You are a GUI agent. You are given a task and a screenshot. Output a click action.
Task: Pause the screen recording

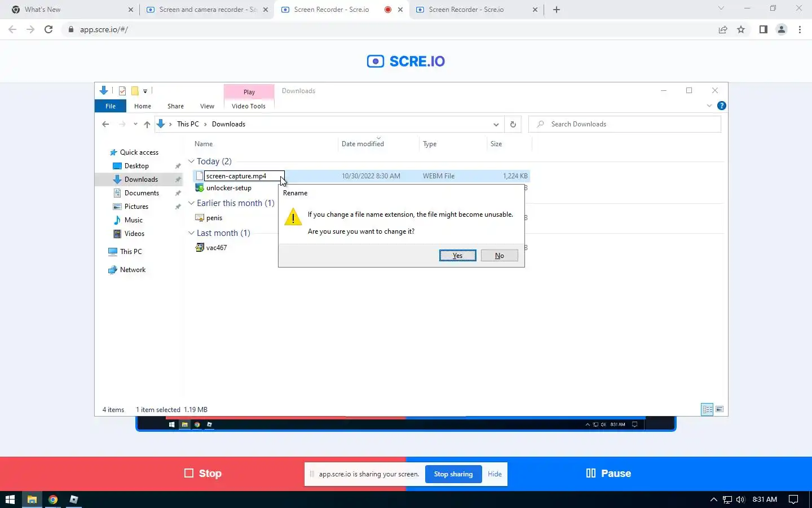608,473
